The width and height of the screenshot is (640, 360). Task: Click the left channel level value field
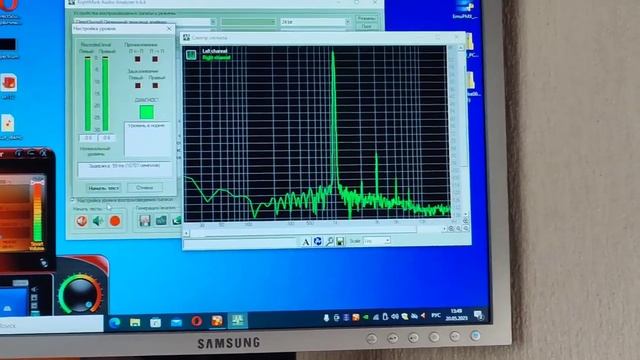click(x=88, y=138)
